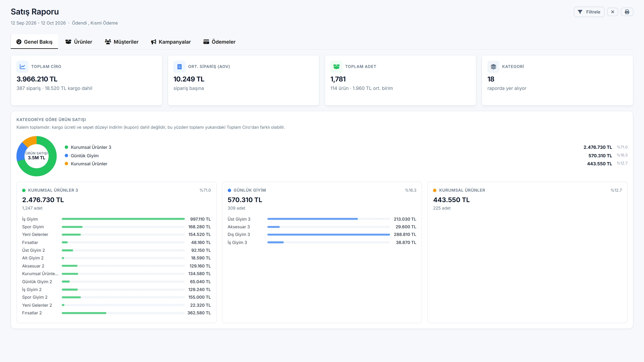Open the Kurumsal Ürünler card header
Image resolution: width=644 pixels, height=362 pixels.
(x=527, y=190)
